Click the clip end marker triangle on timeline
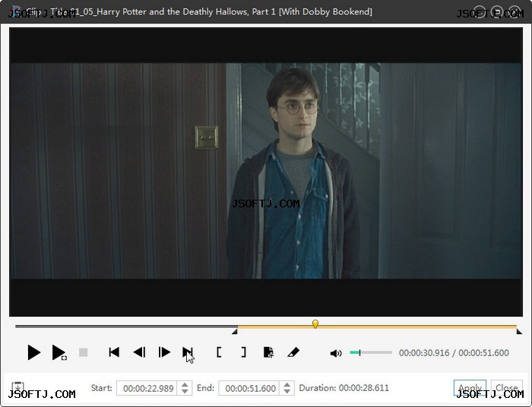Viewport: 532px width, 407px height. point(519,332)
